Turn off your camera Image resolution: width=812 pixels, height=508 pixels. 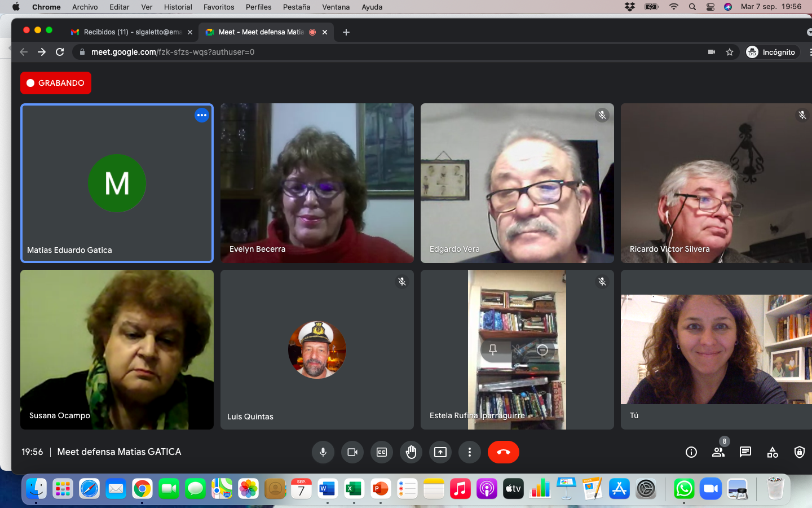(352, 452)
